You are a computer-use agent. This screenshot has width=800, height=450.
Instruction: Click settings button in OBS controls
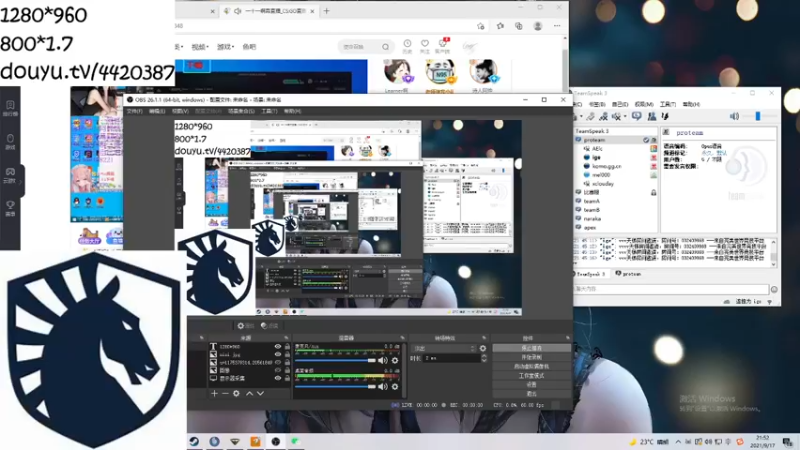pos(531,385)
